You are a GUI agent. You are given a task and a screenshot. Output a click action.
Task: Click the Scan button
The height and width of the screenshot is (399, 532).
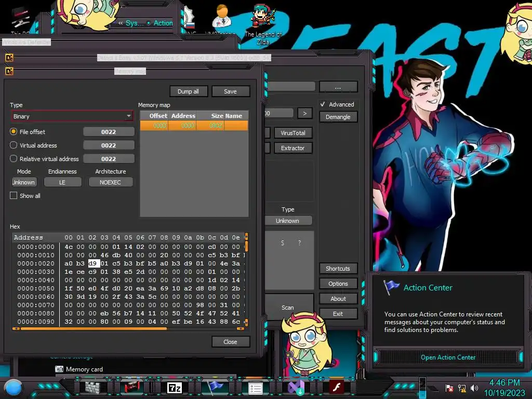coord(288,308)
